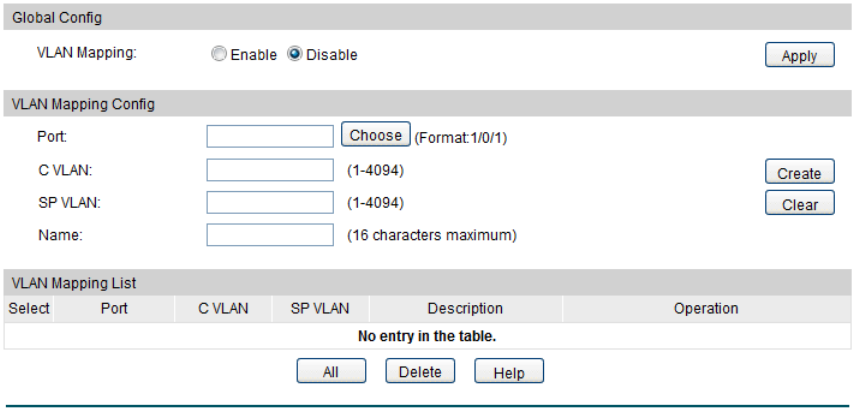The height and width of the screenshot is (417, 859).
Task: Click the Select column header
Action: click(x=29, y=309)
